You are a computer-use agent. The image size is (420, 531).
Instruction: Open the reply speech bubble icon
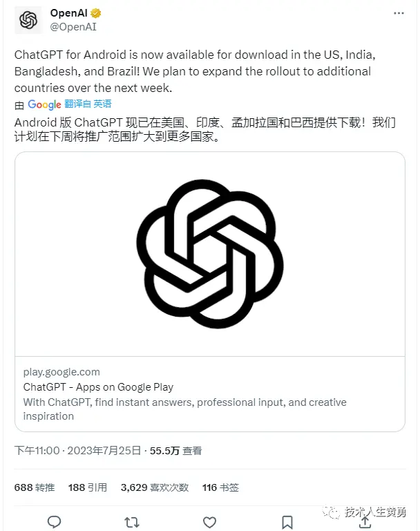[54, 522]
